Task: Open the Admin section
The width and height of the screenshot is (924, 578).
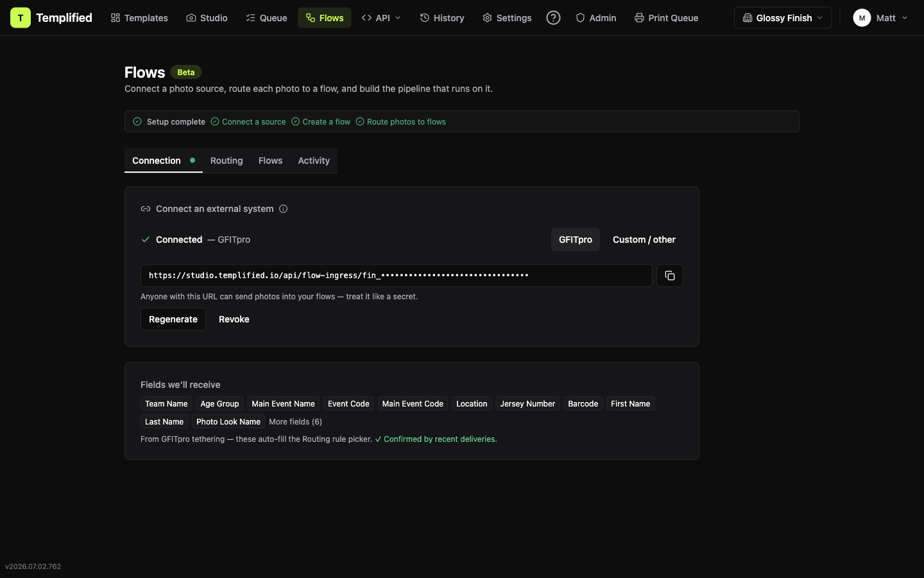Action: (596, 18)
